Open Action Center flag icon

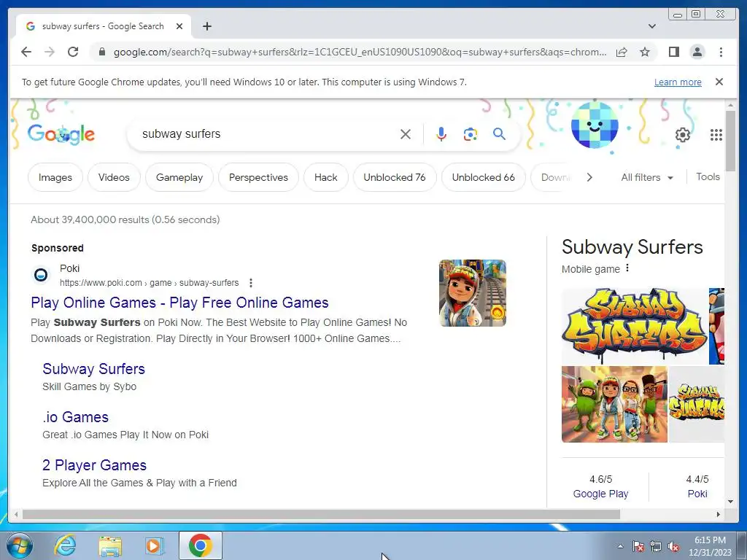tap(638, 546)
